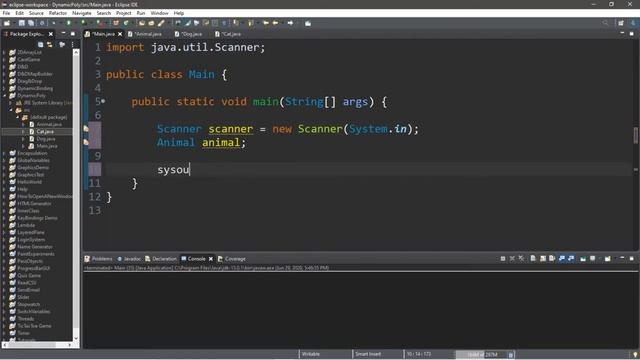Open the Refactor menu
640x360 pixels.
58,13
